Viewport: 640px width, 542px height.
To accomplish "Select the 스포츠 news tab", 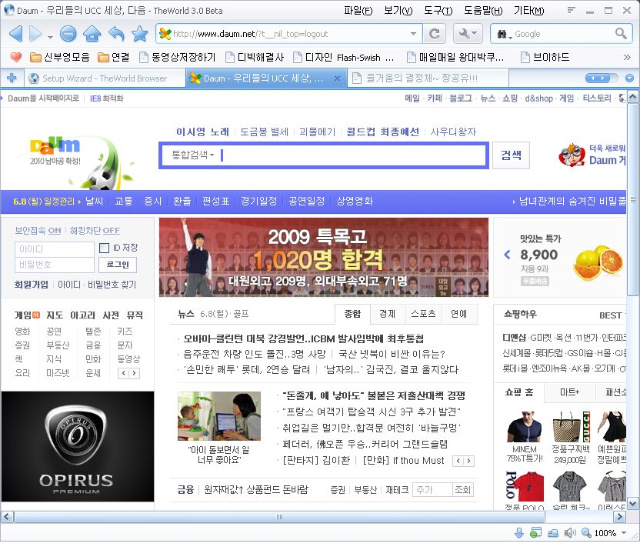I will point(423,314).
